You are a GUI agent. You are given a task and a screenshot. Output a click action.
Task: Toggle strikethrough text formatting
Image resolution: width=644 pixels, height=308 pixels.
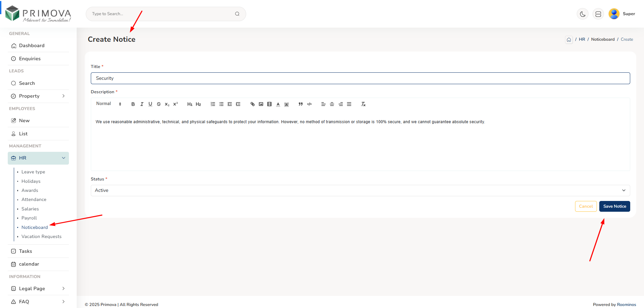[x=159, y=104]
